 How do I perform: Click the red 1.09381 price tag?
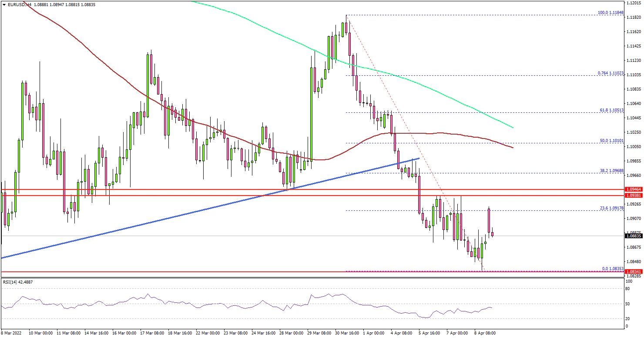(633, 196)
